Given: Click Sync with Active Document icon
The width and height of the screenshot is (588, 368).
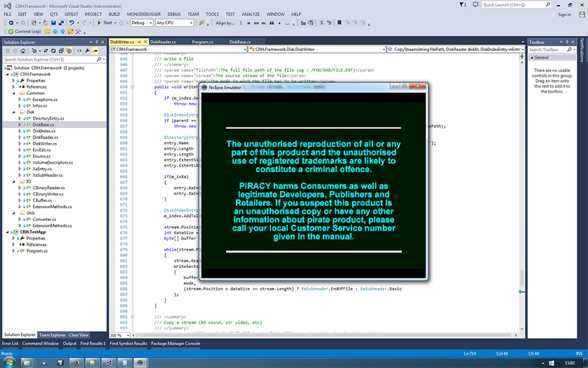Looking at the screenshot, I should click(x=46, y=50).
